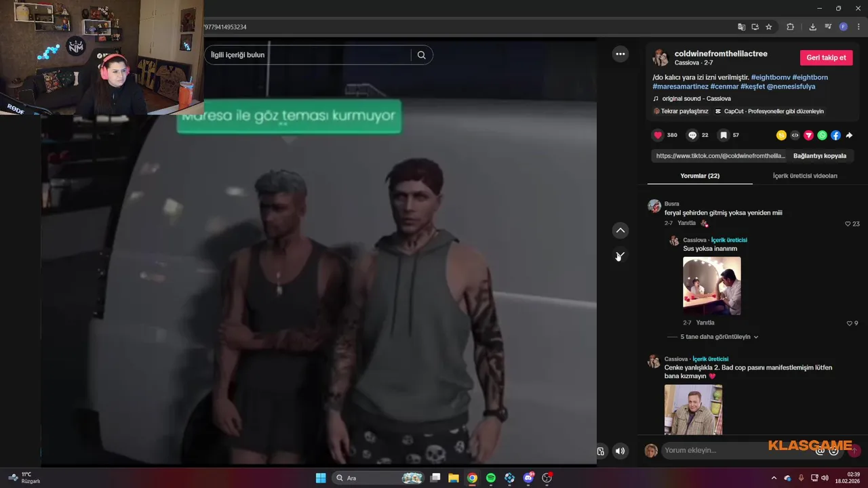Open comments via speech bubble icon
This screenshot has width=868, height=488.
click(x=692, y=135)
